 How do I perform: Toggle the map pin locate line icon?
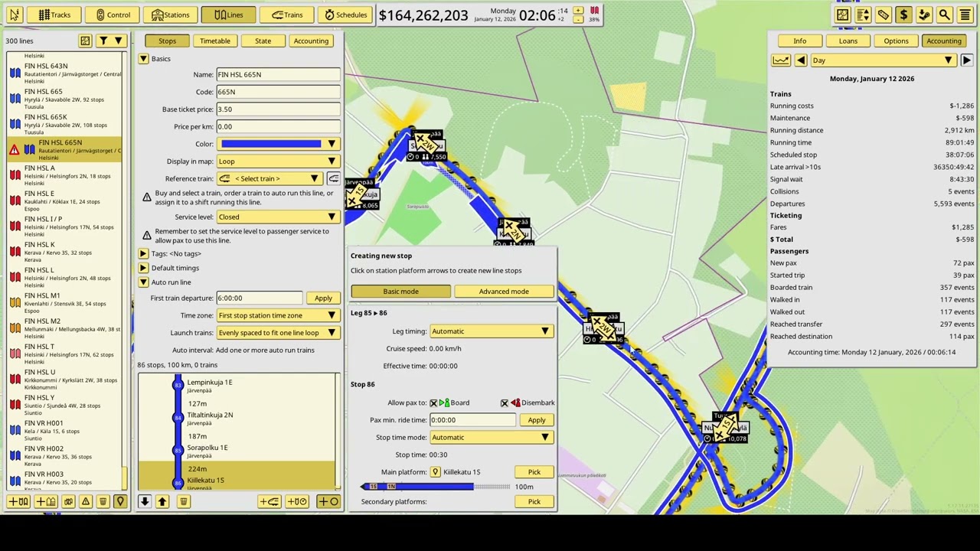tap(120, 502)
